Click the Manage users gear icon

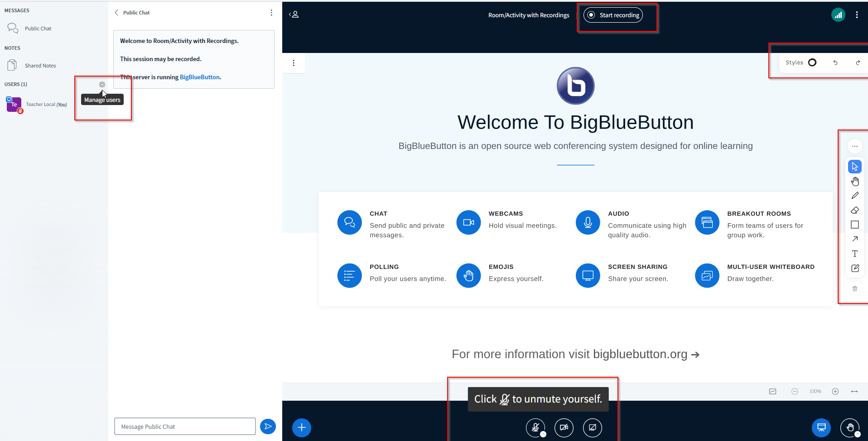[x=102, y=85]
